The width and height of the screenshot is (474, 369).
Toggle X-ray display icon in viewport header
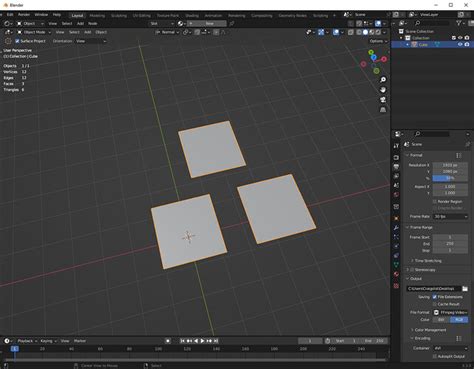[x=351, y=32]
